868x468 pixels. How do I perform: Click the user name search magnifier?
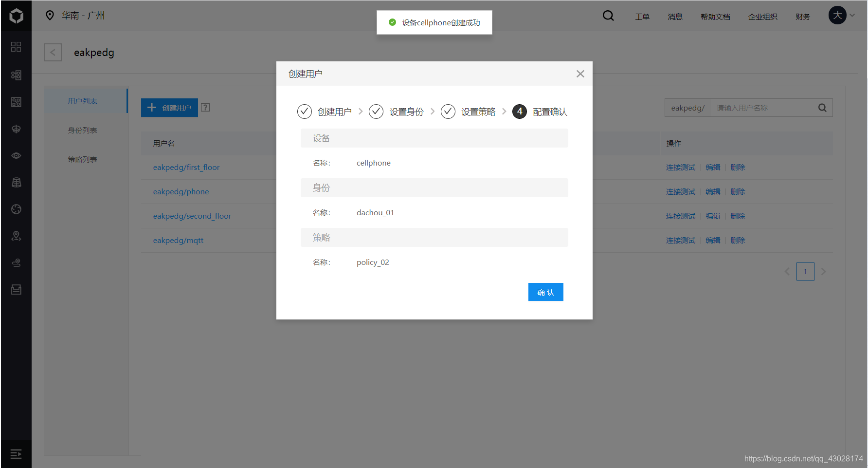(x=822, y=108)
